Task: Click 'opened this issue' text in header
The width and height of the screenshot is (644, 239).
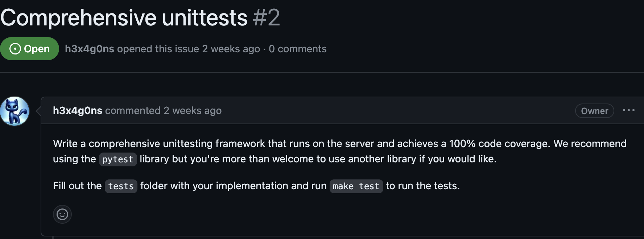Action: coord(158,49)
